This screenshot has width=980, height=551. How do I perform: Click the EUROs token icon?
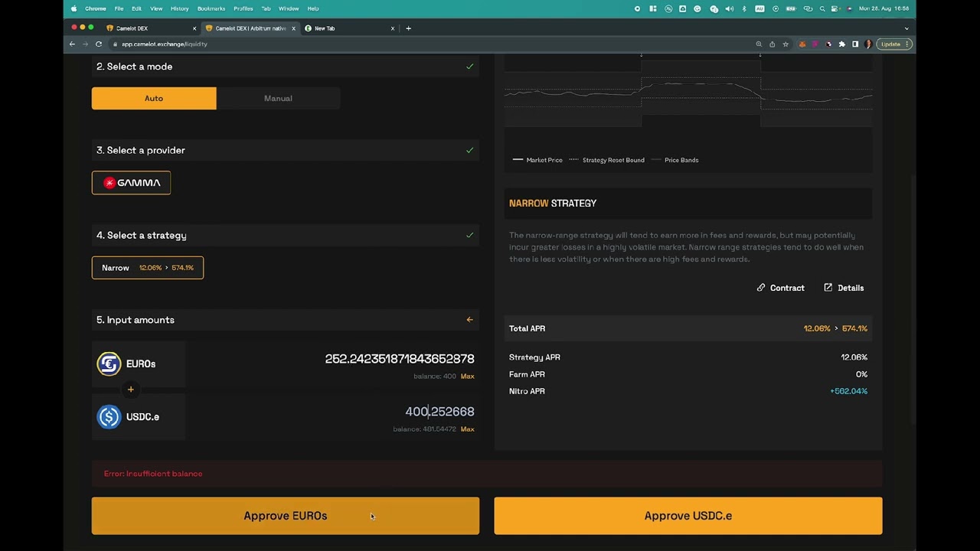(x=109, y=364)
